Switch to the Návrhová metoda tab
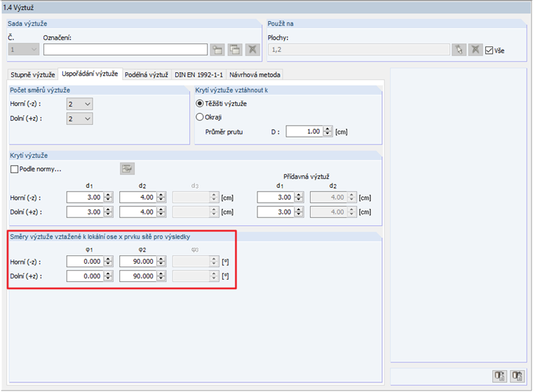The height and width of the screenshot is (392, 533). point(255,74)
